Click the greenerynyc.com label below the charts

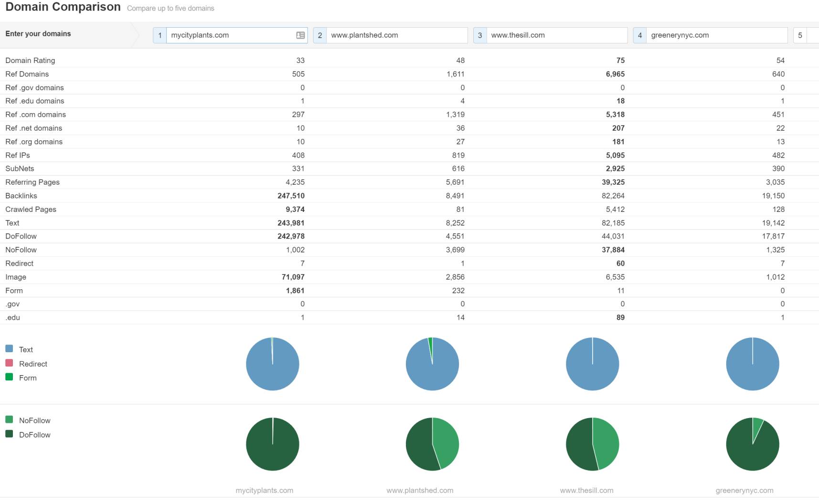745,491
